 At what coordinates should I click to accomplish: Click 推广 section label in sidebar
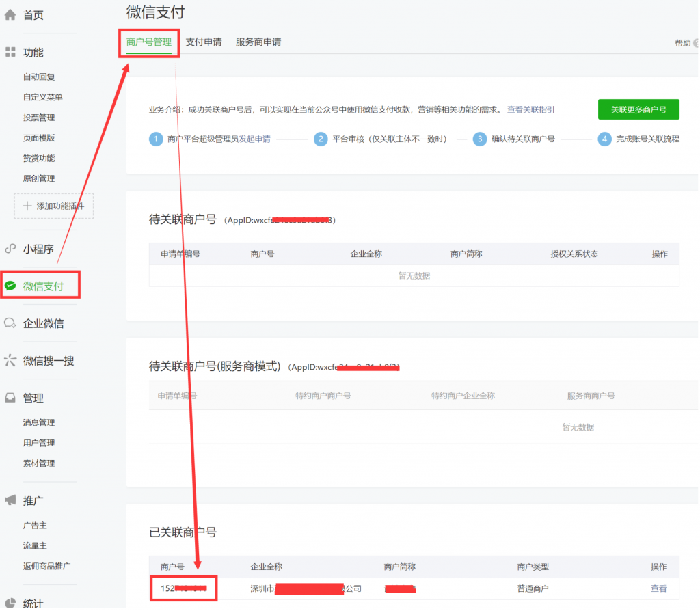pos(33,501)
